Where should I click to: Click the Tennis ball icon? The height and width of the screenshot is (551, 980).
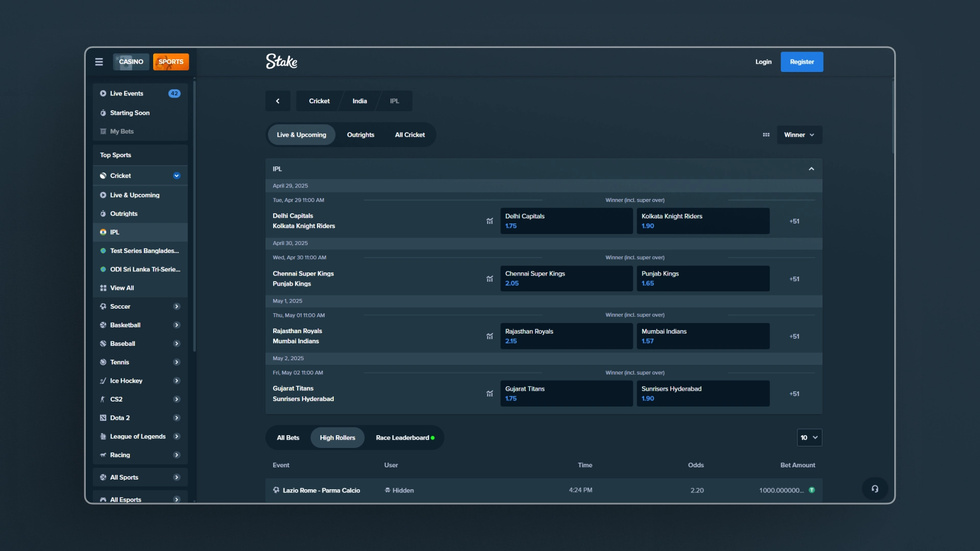pos(103,362)
